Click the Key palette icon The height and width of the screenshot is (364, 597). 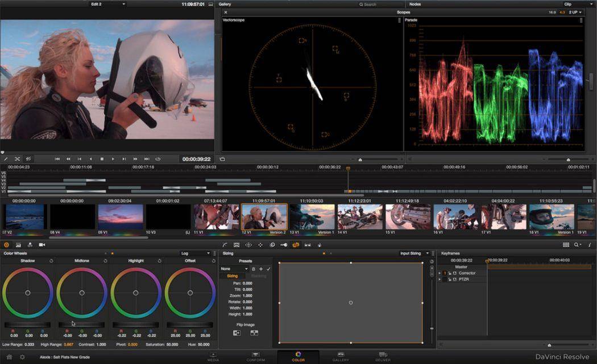point(284,245)
